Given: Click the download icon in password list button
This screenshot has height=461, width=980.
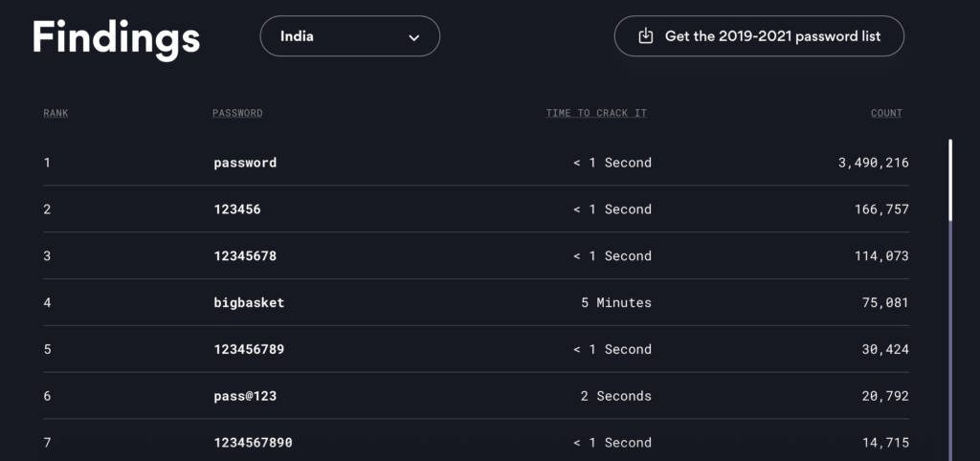Looking at the screenshot, I should [x=645, y=36].
